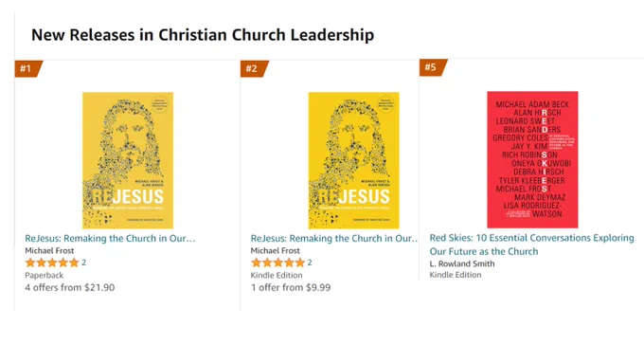Click 4 offers from $21.90

click(x=70, y=288)
